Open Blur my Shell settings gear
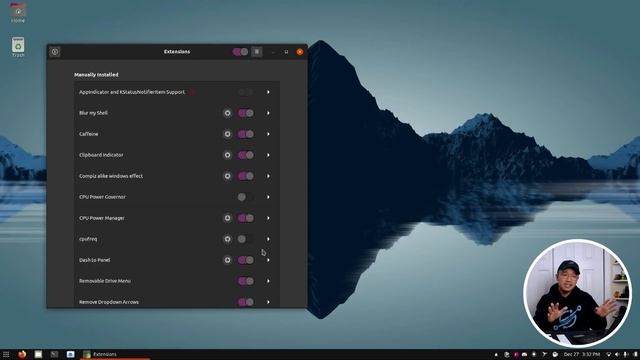The width and height of the screenshot is (640, 360). 227,113
